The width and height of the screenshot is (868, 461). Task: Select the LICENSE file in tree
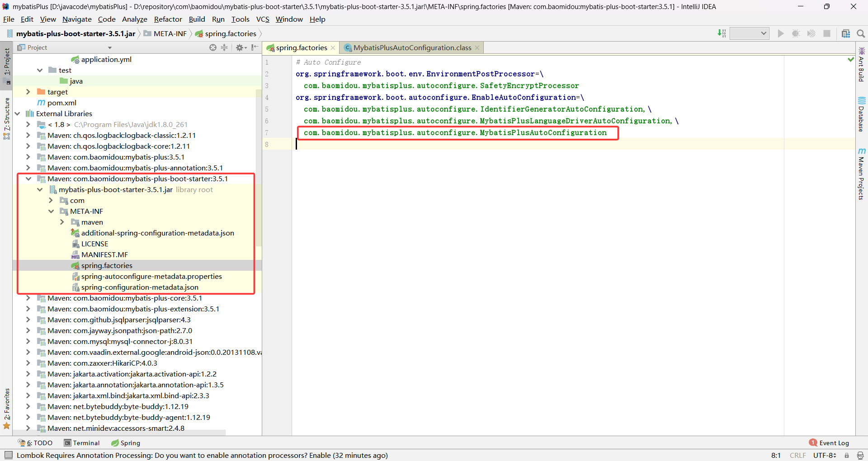click(94, 244)
